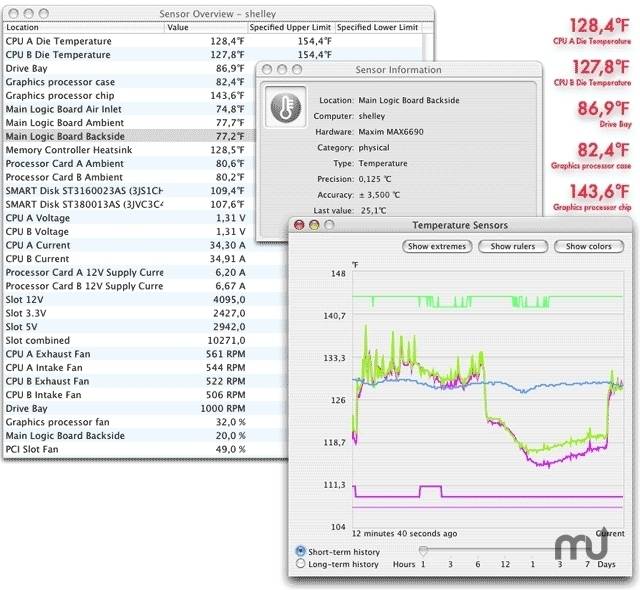
Task: Close the Sensor Information window
Action: (x=267, y=69)
